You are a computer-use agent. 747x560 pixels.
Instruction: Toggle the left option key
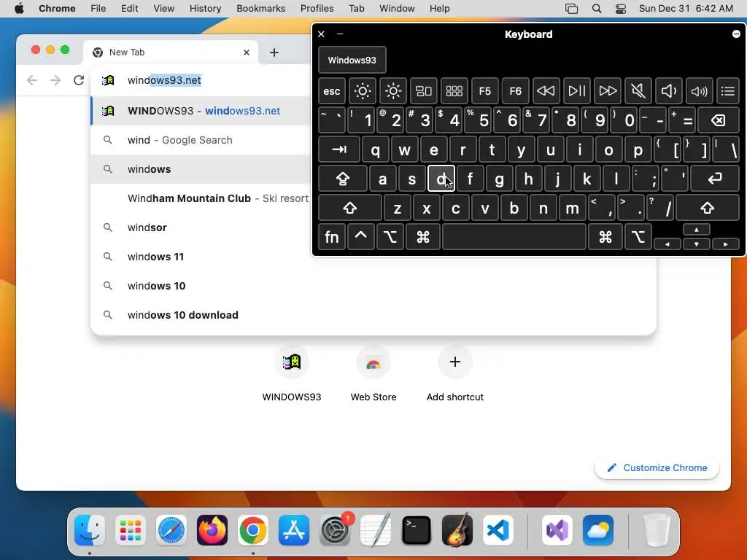[x=390, y=237]
